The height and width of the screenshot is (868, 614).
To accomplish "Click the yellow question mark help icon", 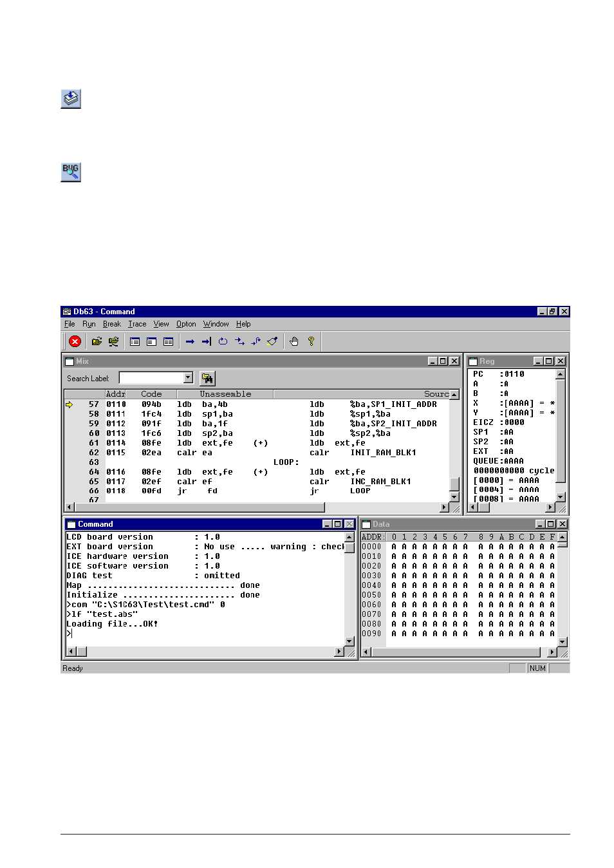I will click(x=311, y=341).
